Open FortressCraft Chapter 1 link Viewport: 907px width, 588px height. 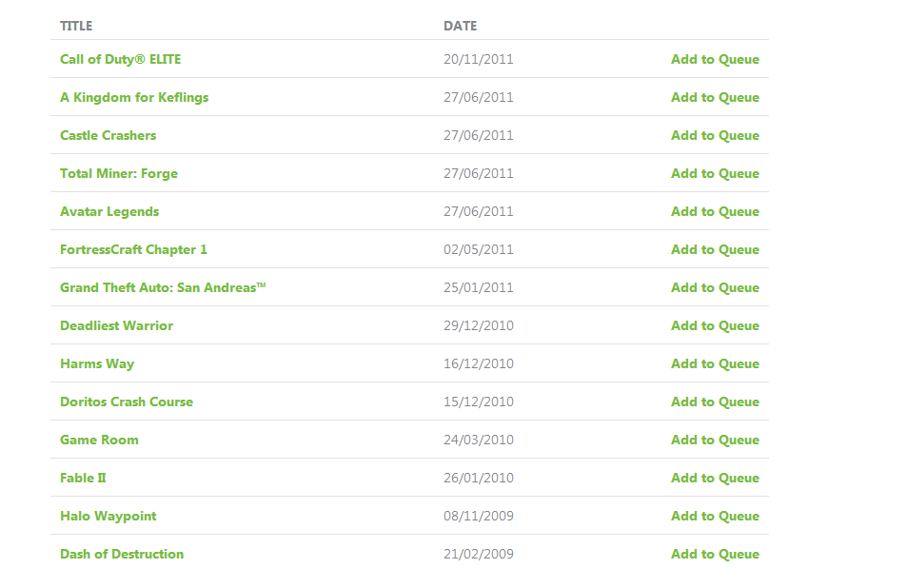tap(133, 250)
